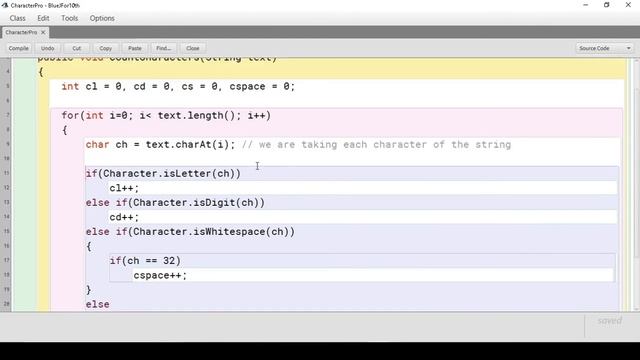Click the 'if(ch == 32)' line
Image resolution: width=640 pixels, height=360 pixels.
click(145, 260)
